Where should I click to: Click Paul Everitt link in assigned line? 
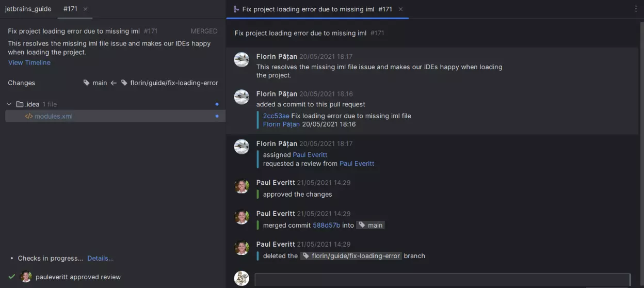[x=310, y=155]
